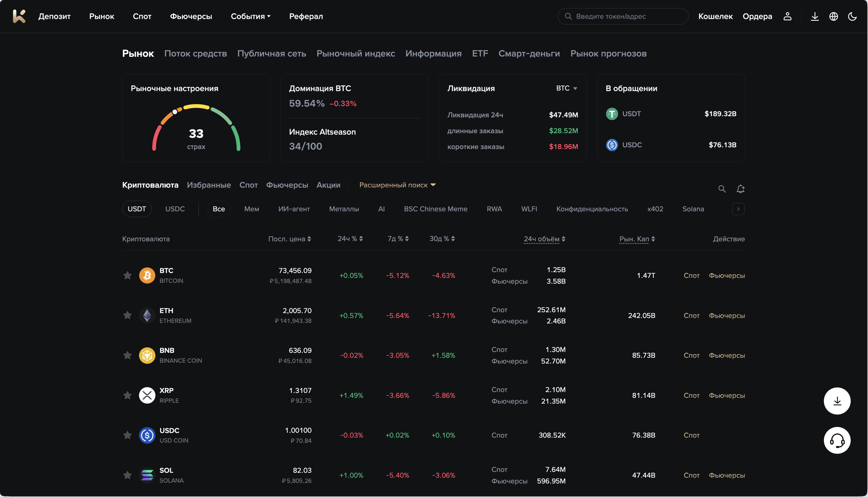The width and height of the screenshot is (868, 497).
Task: Select the Все category pill
Action: 219,209
